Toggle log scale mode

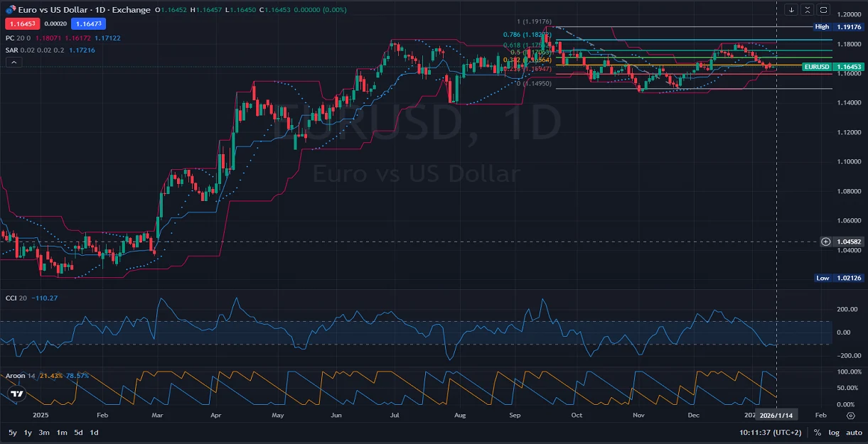click(x=834, y=433)
